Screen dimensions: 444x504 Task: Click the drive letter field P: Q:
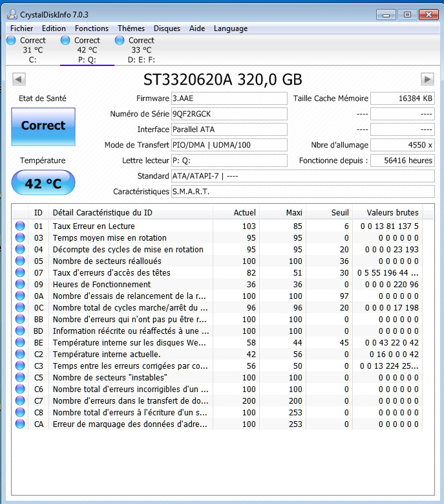(229, 160)
